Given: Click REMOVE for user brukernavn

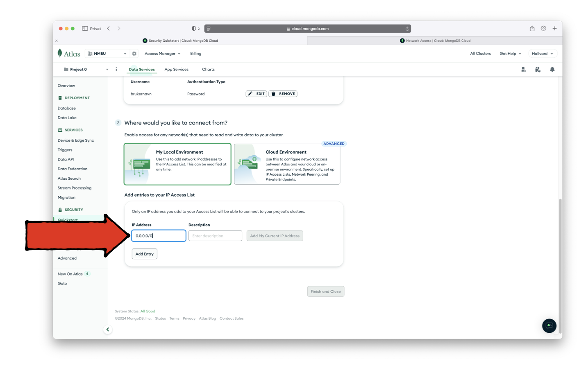Looking at the screenshot, I should click(283, 94).
